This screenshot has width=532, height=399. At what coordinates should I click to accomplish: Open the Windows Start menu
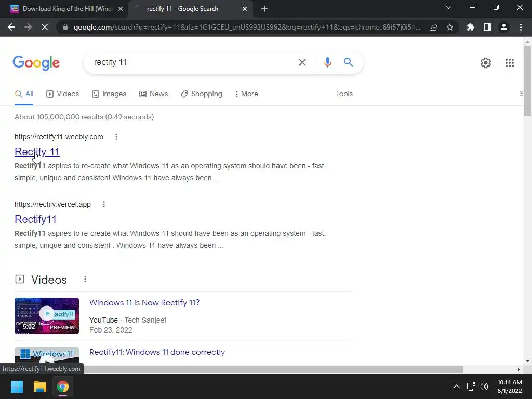coord(17,387)
